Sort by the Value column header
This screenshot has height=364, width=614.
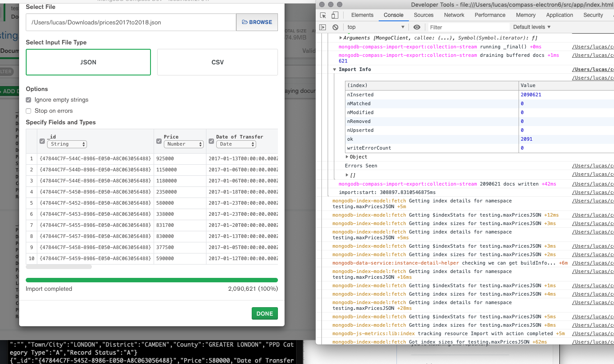566,85
